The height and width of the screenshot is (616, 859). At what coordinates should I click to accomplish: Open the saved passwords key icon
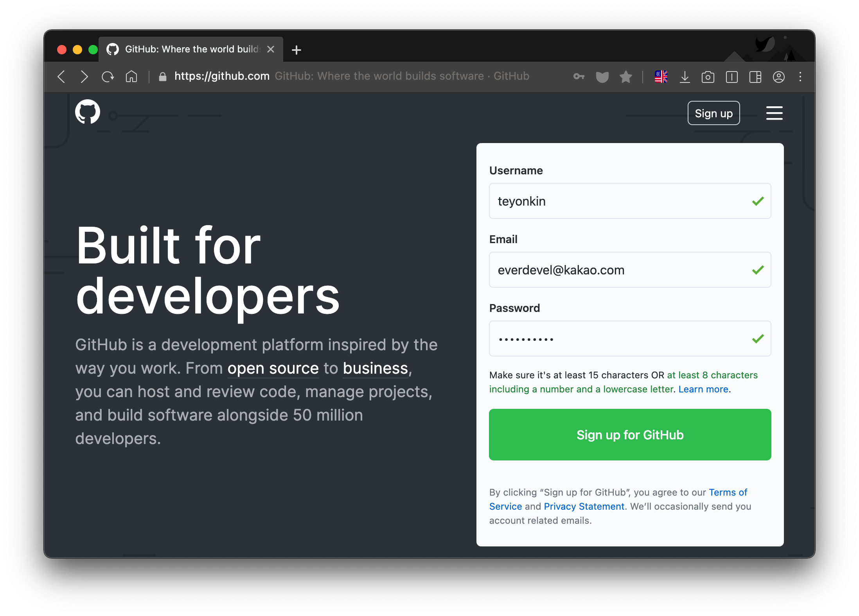579,77
